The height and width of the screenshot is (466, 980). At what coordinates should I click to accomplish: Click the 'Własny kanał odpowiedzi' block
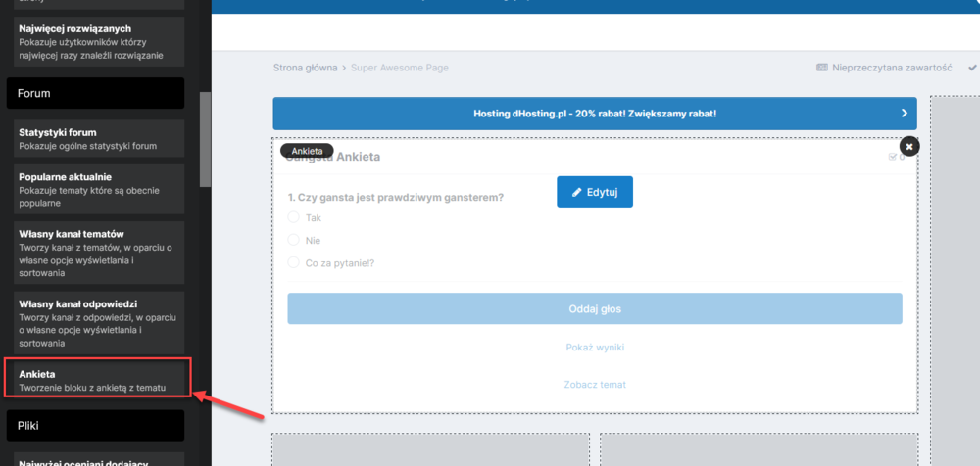[95, 323]
